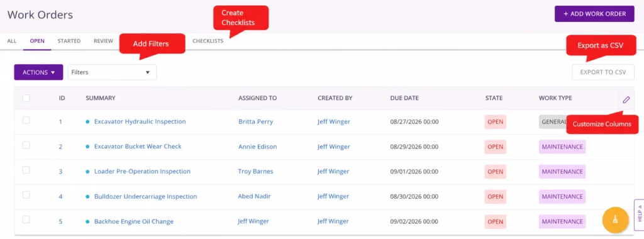Open the Excavator Bucket Wear Check link
This screenshot has width=644, height=239.
138,147
